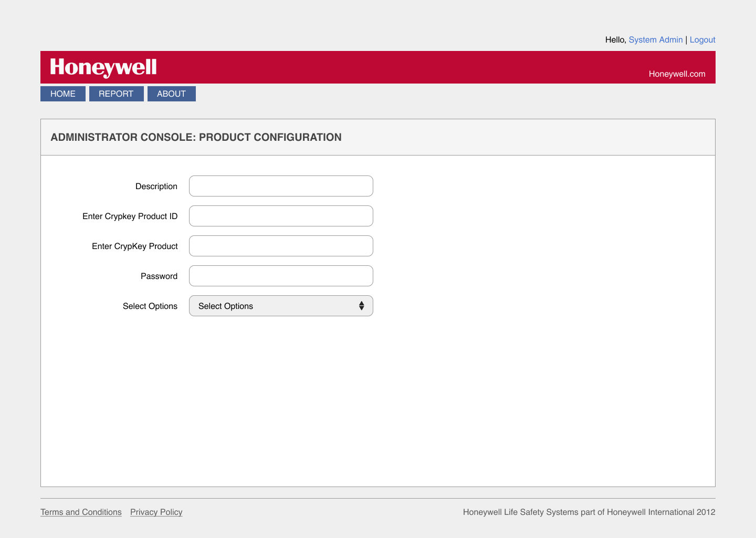Click the Hello greeting text
The width and height of the screenshot is (756, 538).
[x=615, y=39]
